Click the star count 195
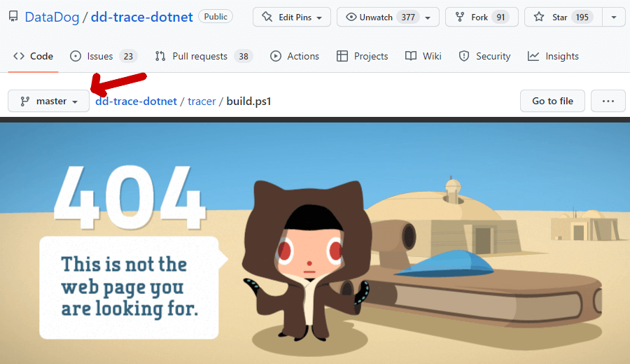Image resolution: width=630 pixels, height=364 pixels. pos(582,17)
